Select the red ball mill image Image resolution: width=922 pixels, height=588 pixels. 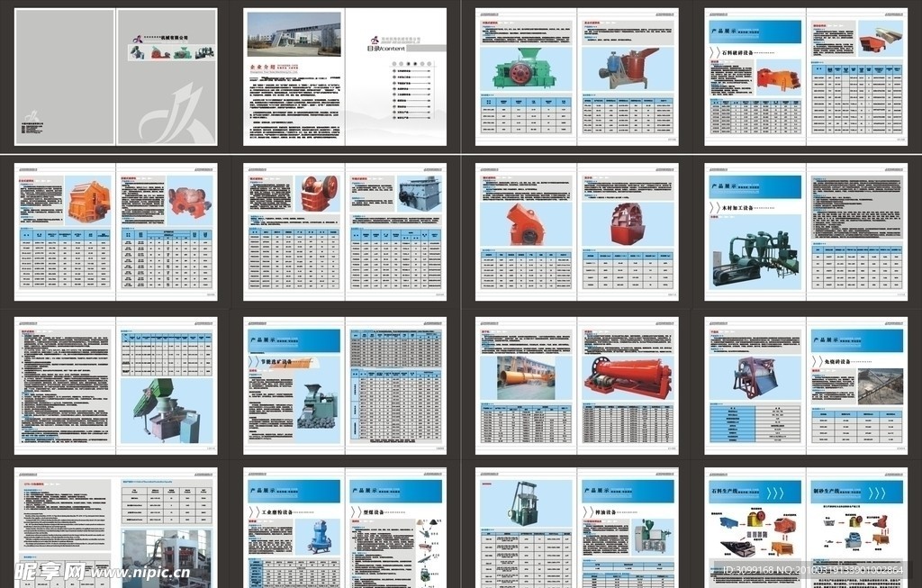tap(628, 376)
